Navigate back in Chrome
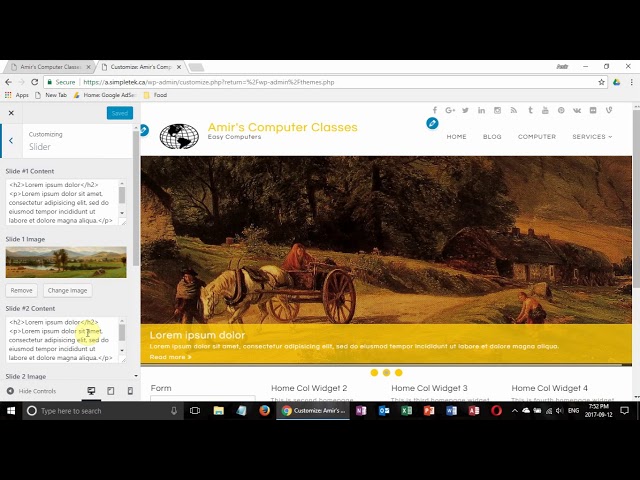 pos(8,82)
